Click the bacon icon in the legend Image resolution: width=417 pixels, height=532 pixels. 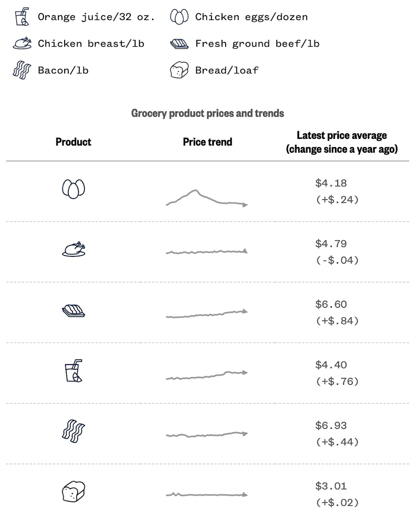tap(22, 70)
